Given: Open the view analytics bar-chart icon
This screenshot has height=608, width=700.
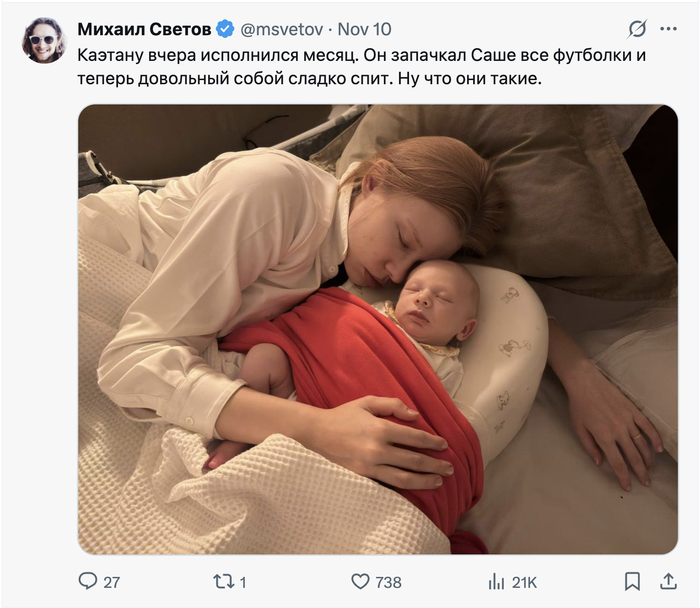Looking at the screenshot, I should pyautogui.click(x=496, y=582).
